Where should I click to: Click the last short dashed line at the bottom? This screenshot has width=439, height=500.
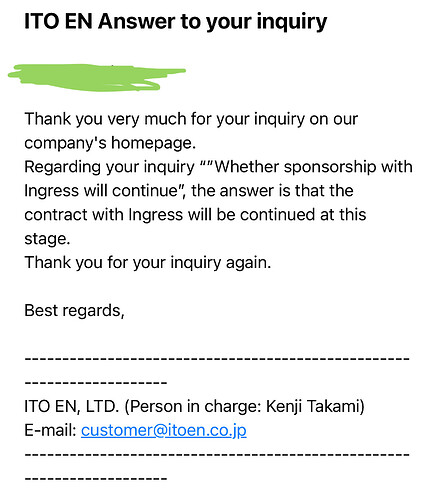pyautogui.click(x=96, y=479)
